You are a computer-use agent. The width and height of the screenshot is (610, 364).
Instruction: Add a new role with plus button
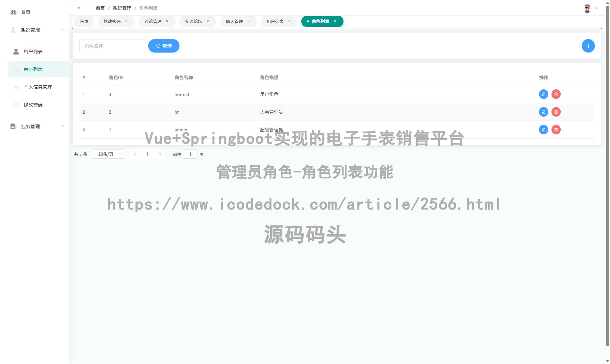coord(588,46)
